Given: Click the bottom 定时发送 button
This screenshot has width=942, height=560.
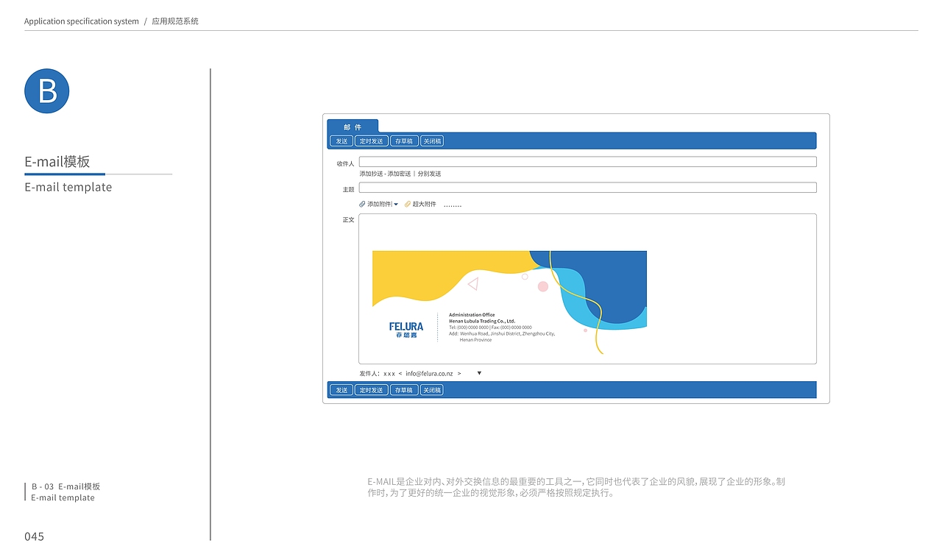Looking at the screenshot, I should [x=372, y=390].
